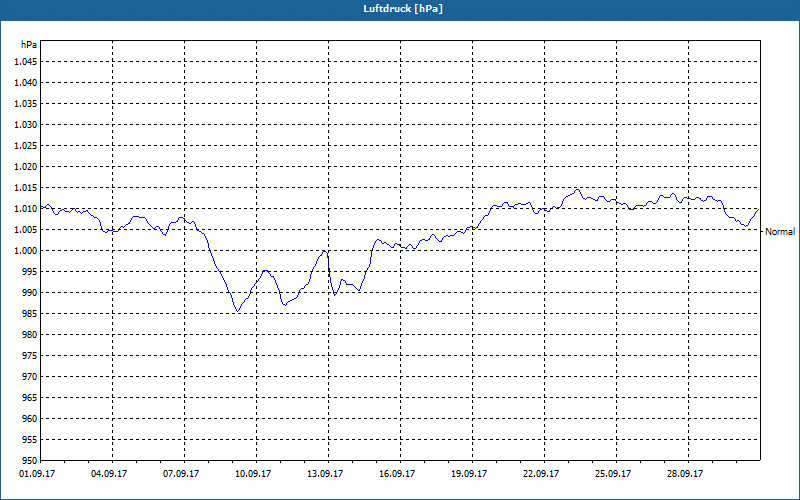Click the 1.040 y-axis value

(26, 83)
